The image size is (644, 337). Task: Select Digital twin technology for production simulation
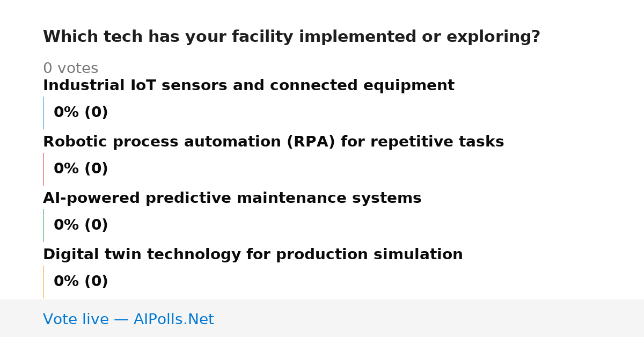(x=253, y=255)
